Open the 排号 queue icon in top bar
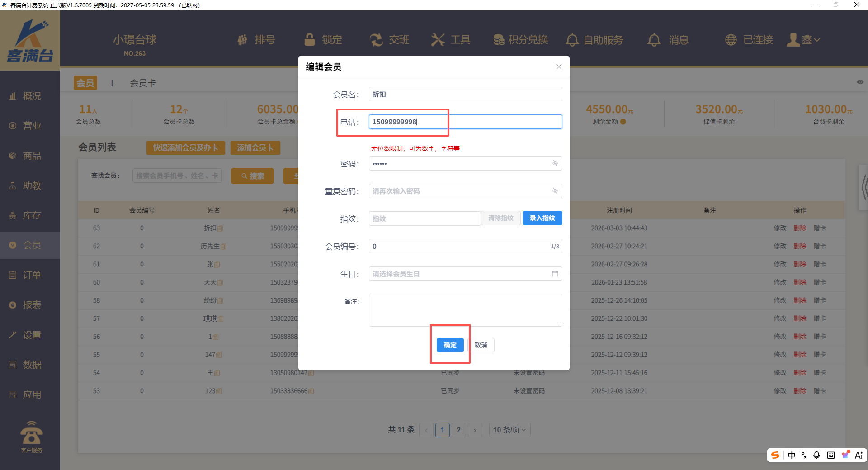The height and width of the screenshot is (470, 868). [243, 40]
